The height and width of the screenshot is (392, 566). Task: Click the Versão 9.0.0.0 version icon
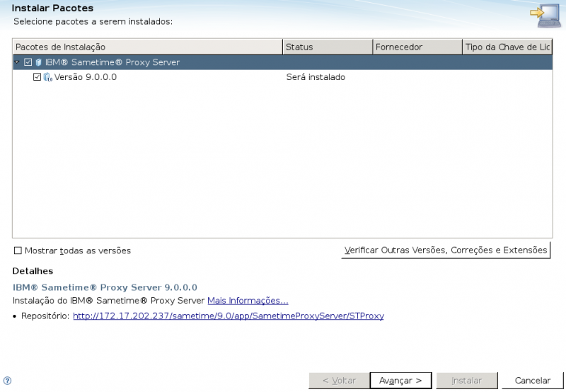[48, 77]
